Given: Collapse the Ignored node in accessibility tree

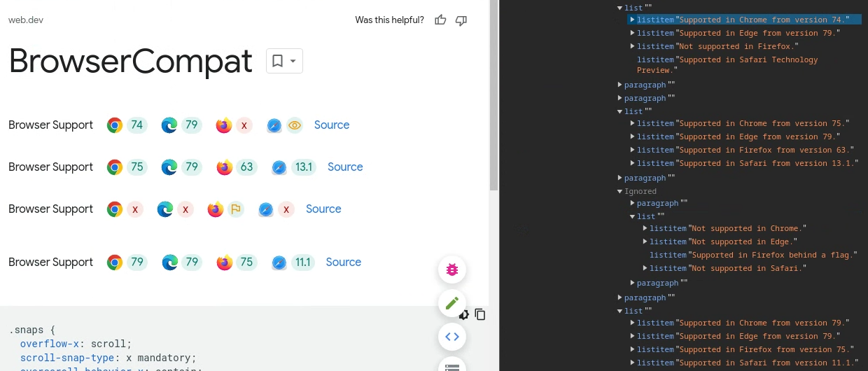Looking at the screenshot, I should click(x=619, y=191).
